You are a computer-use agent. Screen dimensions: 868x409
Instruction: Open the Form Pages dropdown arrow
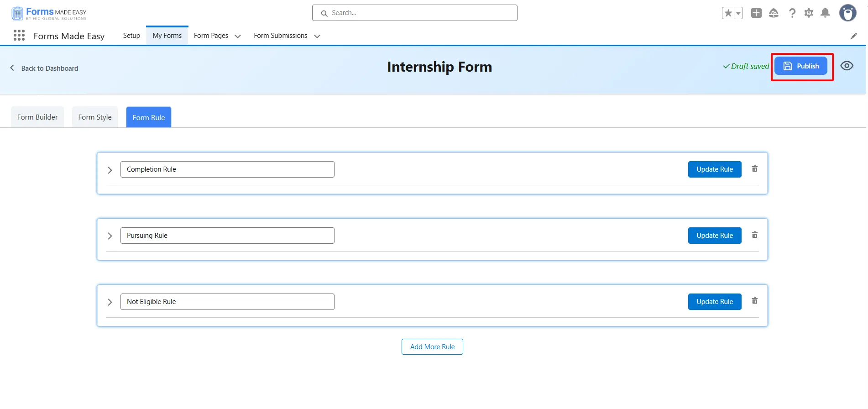(x=238, y=36)
